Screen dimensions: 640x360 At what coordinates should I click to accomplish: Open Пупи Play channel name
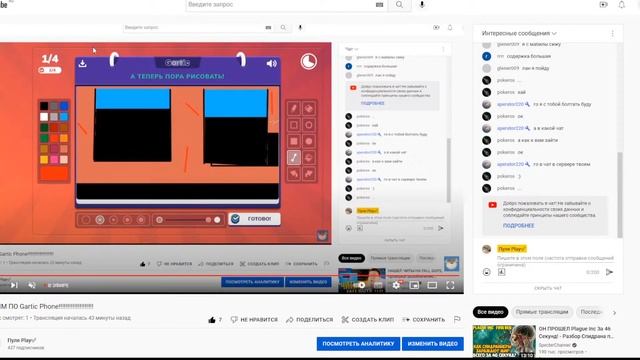tap(22, 340)
